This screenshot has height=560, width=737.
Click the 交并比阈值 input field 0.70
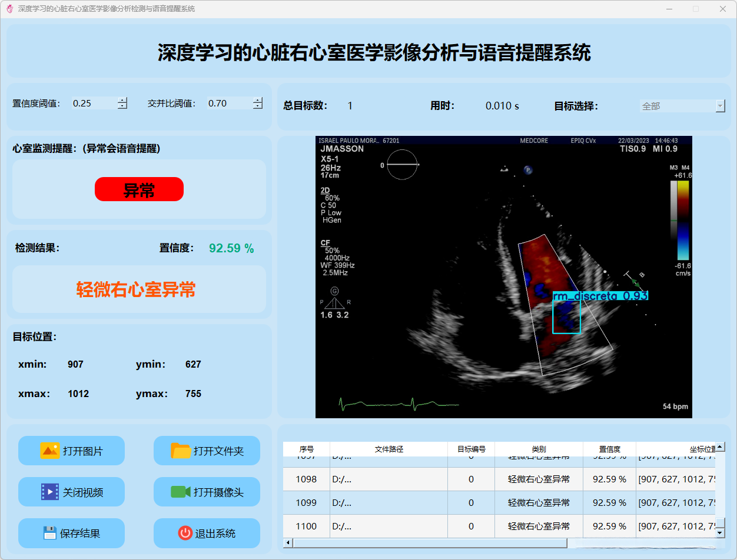coord(229,103)
